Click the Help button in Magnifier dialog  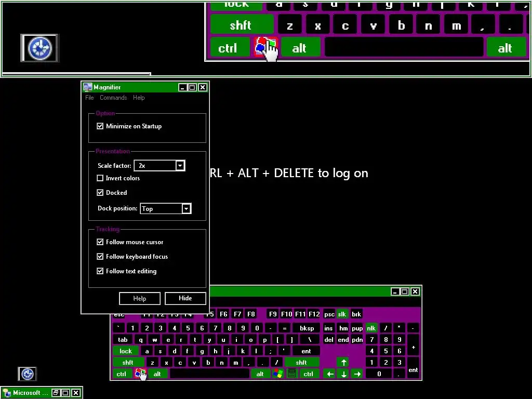point(139,298)
